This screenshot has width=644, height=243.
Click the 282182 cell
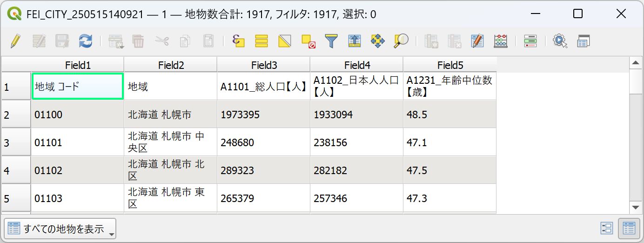357,170
